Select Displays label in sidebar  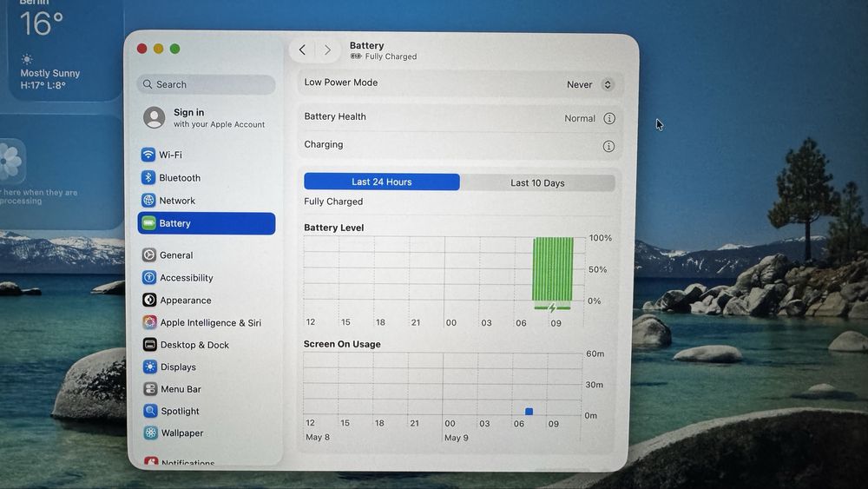(x=178, y=367)
